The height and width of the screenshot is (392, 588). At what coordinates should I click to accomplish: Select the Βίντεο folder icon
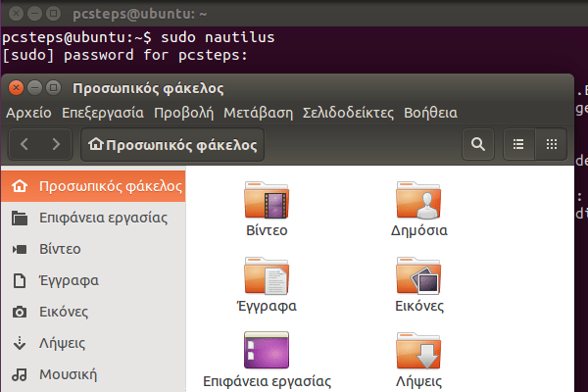[267, 200]
